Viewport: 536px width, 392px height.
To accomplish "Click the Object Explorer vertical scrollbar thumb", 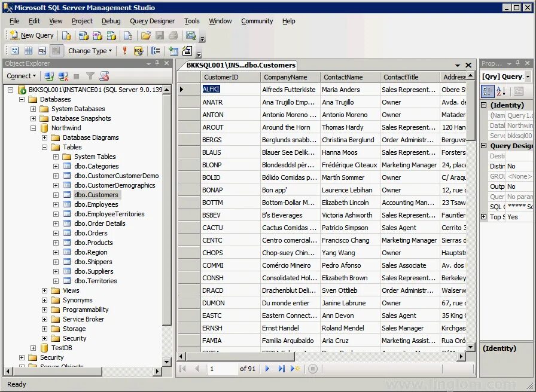I will click(x=167, y=210).
